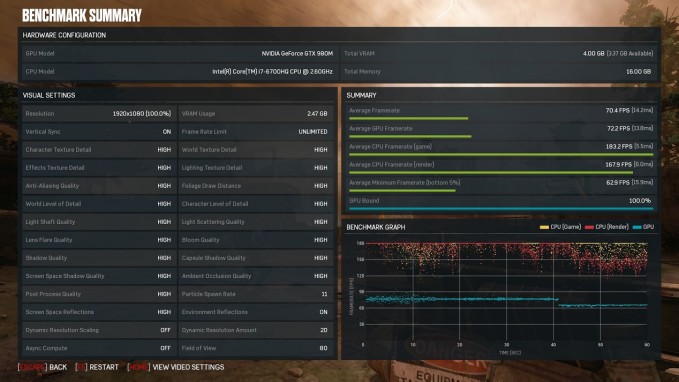Click the GPU Bound blue progress bar

(501, 209)
